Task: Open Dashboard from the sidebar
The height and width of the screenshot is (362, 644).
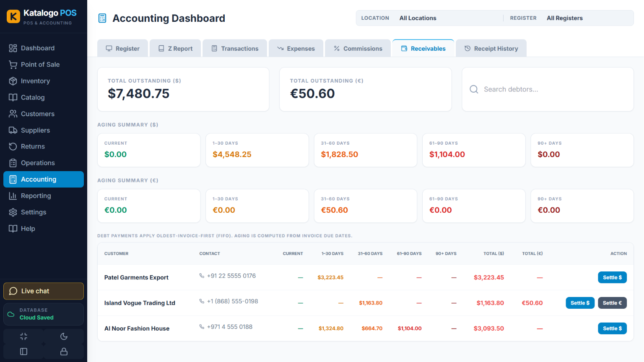Action: pyautogui.click(x=44, y=48)
